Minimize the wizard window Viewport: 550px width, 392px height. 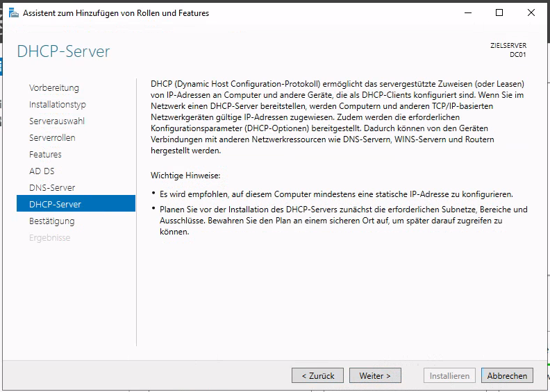pos(468,13)
